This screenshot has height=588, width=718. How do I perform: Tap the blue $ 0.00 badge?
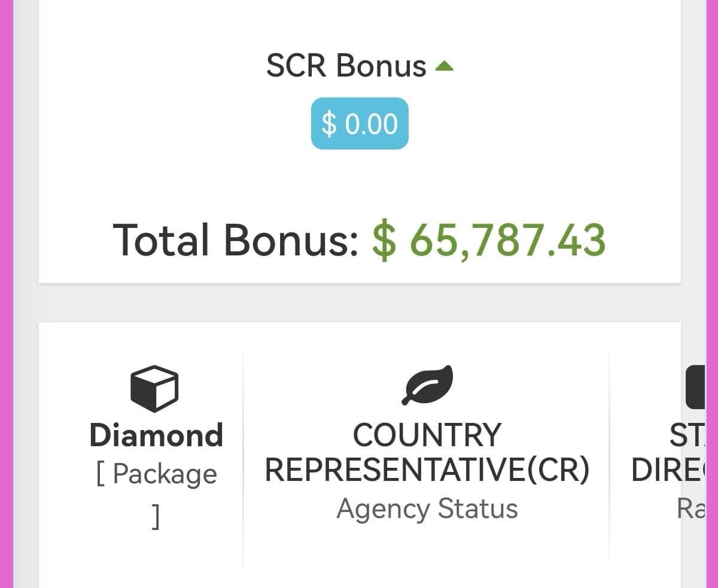point(360,124)
